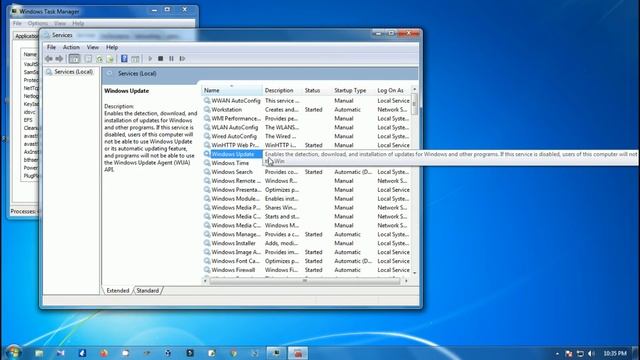640x360 pixels.
Task: Click the horizontal scrollbar left arrow
Action: coord(205,281)
